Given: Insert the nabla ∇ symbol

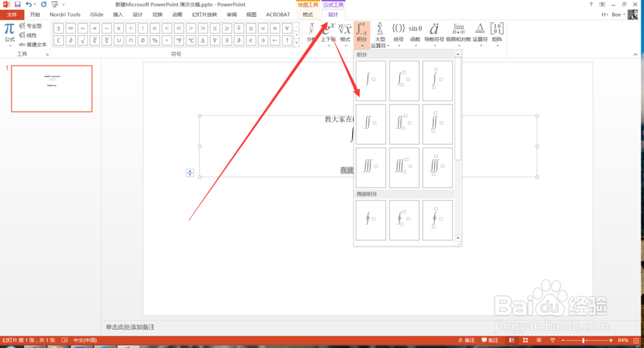Looking at the screenshot, I should [215, 40].
